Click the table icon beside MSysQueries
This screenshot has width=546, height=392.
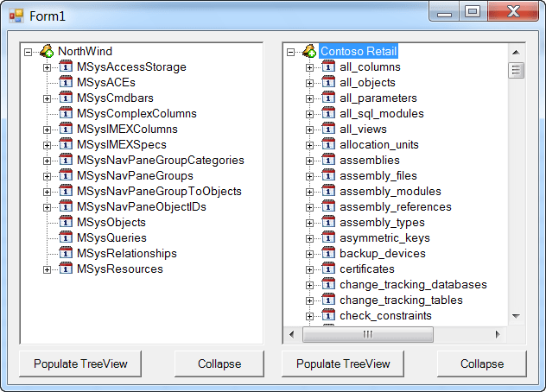[x=66, y=237]
